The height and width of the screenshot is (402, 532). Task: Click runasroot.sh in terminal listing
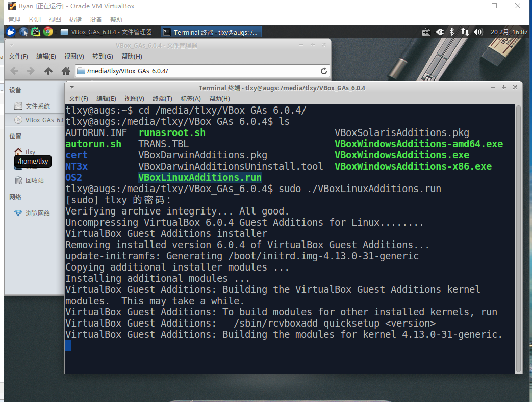172,132
